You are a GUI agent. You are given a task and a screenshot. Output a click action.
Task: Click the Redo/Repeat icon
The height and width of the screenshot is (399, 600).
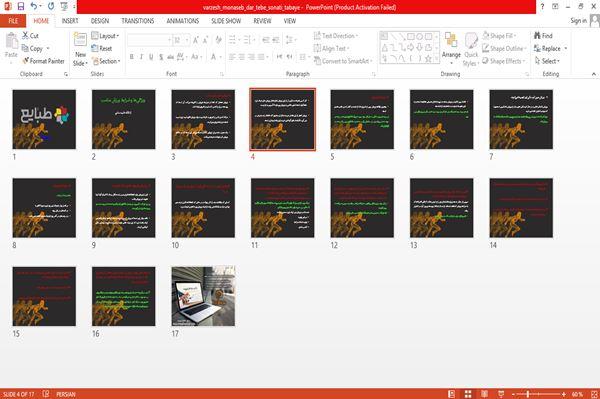pos(51,6)
